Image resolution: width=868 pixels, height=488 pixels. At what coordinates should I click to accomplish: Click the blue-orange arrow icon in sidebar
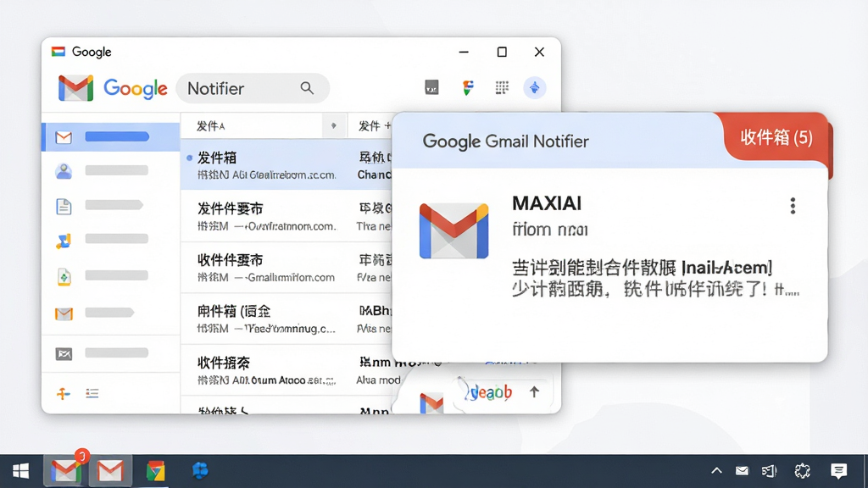(64, 240)
